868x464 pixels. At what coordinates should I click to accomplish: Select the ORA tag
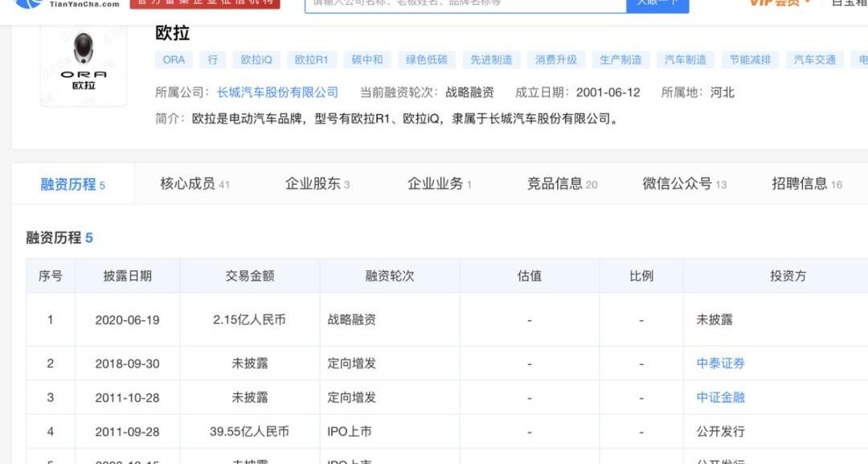174,60
